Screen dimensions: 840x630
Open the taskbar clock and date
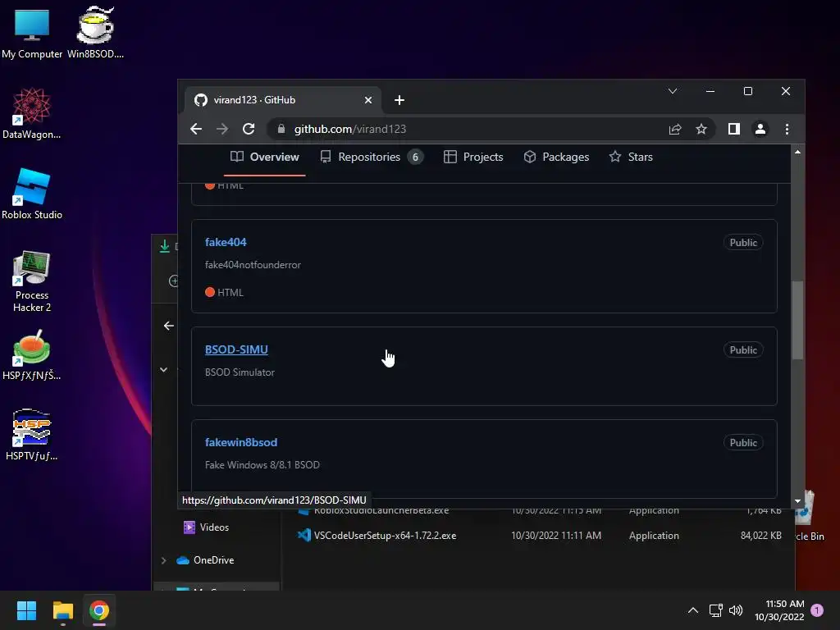779,610
